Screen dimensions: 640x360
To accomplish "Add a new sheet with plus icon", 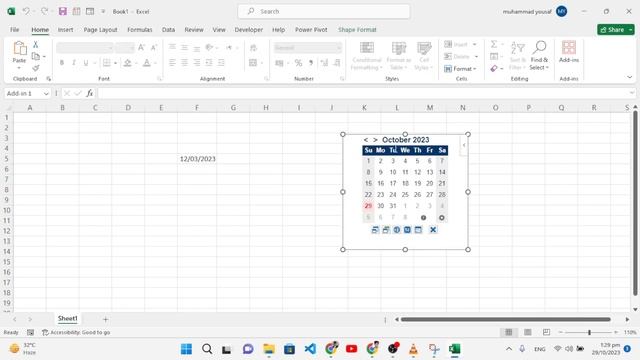I will (105, 319).
